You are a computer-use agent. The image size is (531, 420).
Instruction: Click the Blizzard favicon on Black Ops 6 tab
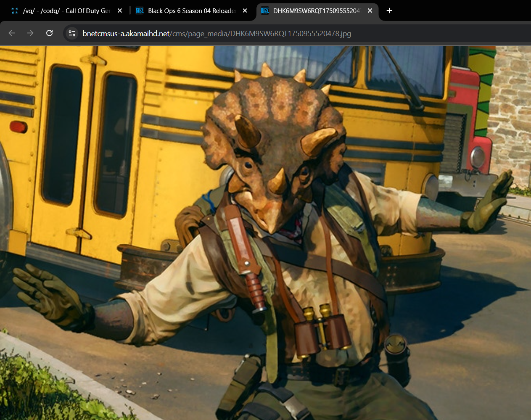(x=140, y=11)
